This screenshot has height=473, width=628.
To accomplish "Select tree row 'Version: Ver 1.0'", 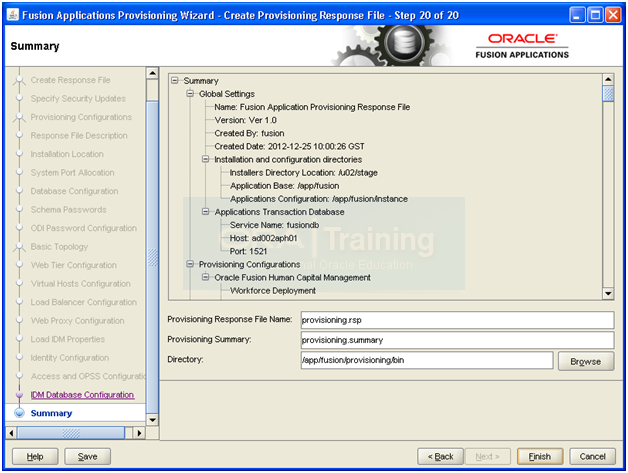I will pyautogui.click(x=246, y=120).
